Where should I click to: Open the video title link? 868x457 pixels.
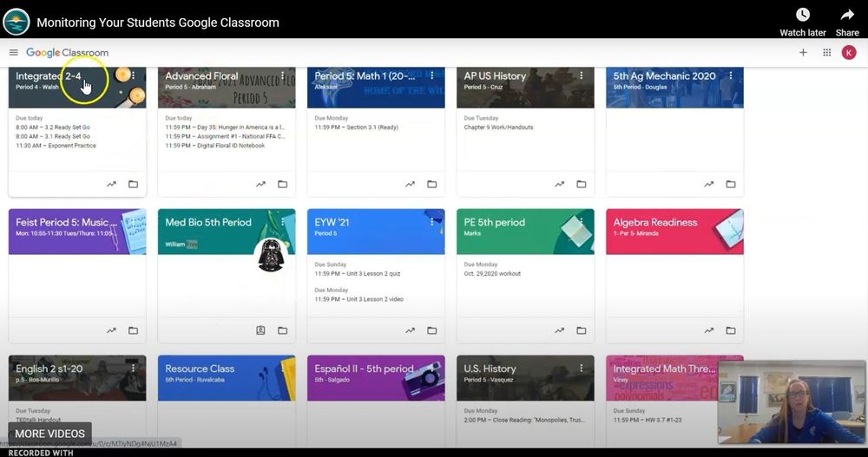[157, 23]
